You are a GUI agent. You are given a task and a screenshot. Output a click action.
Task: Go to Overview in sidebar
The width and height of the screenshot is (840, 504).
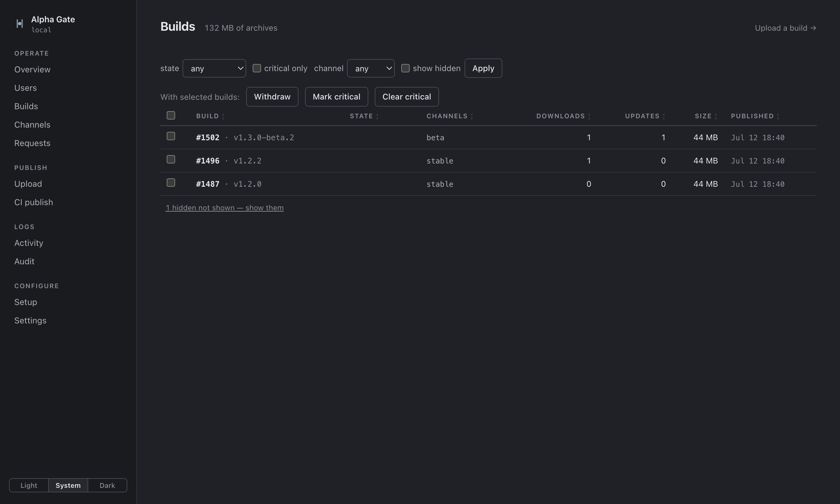tap(32, 69)
